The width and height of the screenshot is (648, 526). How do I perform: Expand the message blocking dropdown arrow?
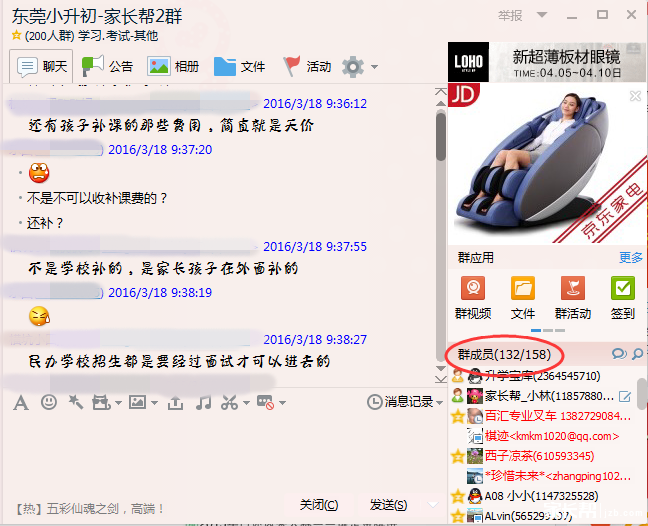[x=283, y=402]
